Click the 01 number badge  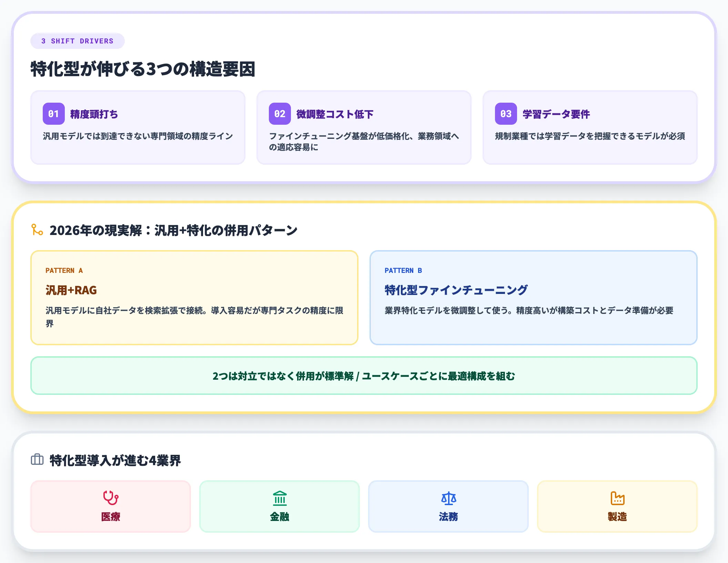[54, 114]
